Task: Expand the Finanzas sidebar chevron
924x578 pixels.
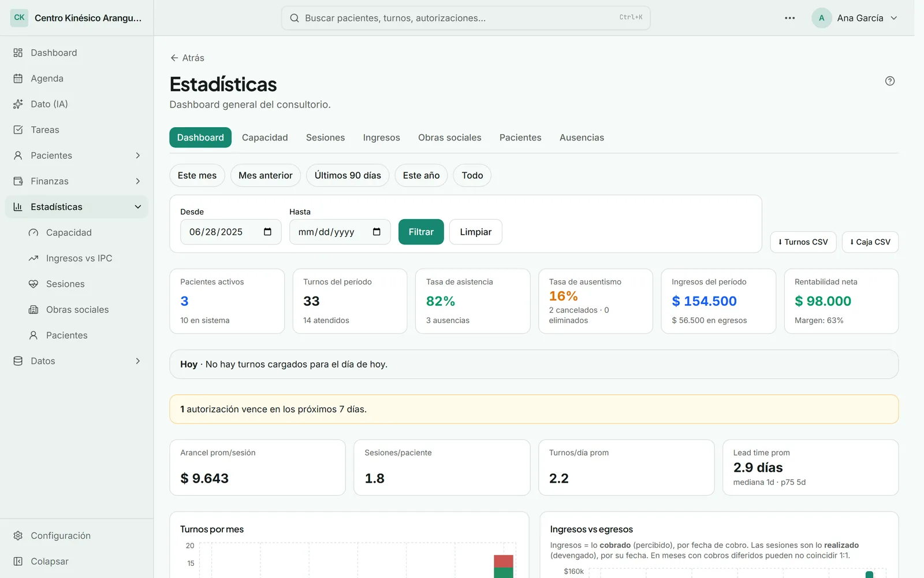Action: 137,181
